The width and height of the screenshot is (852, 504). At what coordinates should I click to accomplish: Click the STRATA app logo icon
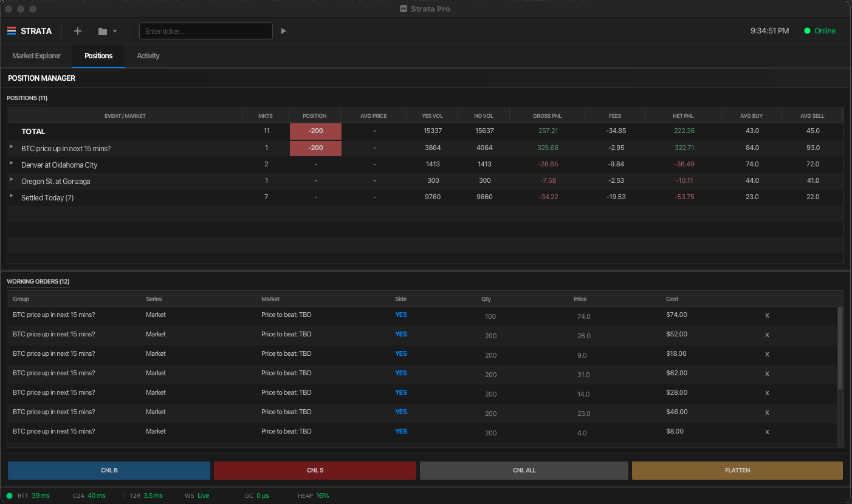click(x=12, y=30)
